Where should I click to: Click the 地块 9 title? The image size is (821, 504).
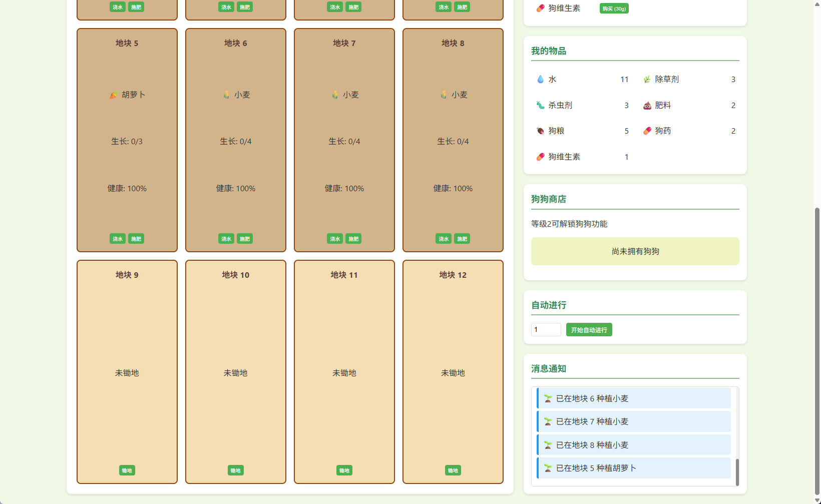pyautogui.click(x=127, y=275)
